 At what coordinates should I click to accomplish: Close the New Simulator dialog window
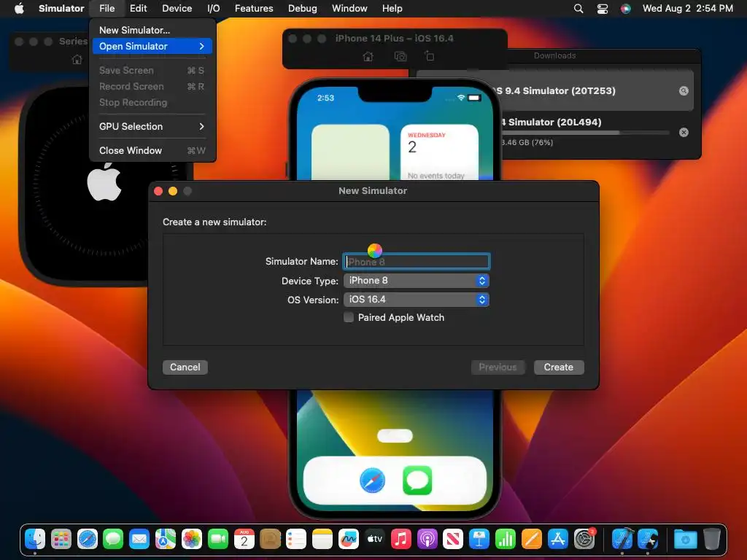158,191
